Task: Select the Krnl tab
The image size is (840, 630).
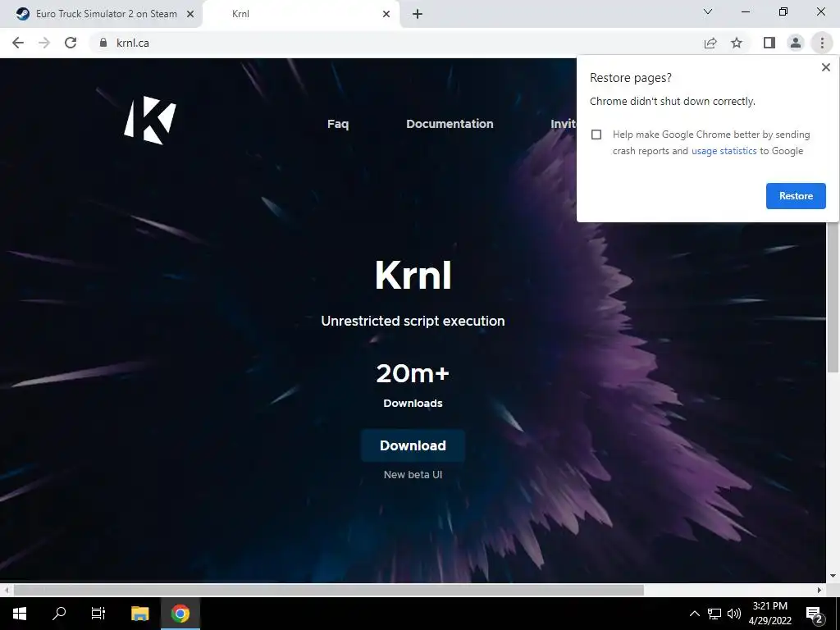Action: [301, 14]
